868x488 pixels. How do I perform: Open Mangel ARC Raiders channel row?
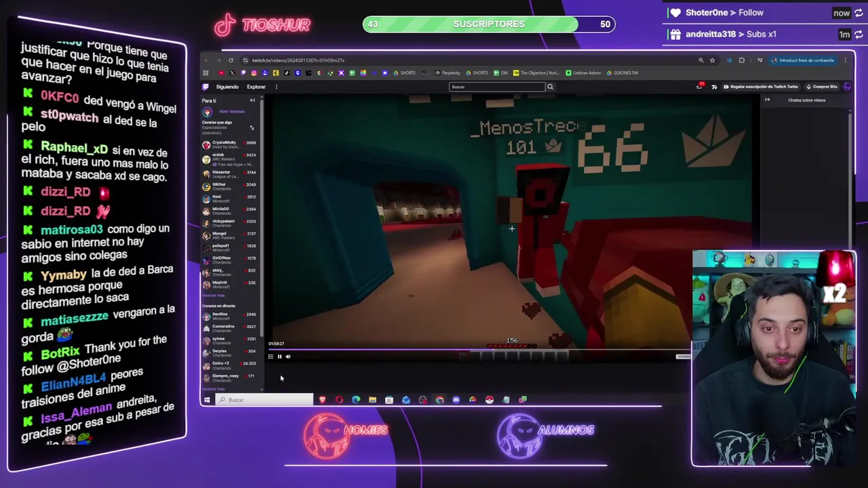229,236
